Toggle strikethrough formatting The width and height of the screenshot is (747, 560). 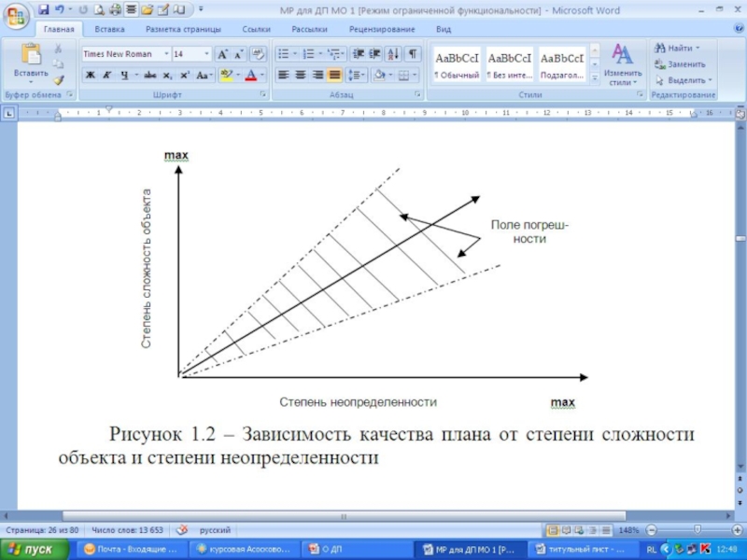[149, 76]
